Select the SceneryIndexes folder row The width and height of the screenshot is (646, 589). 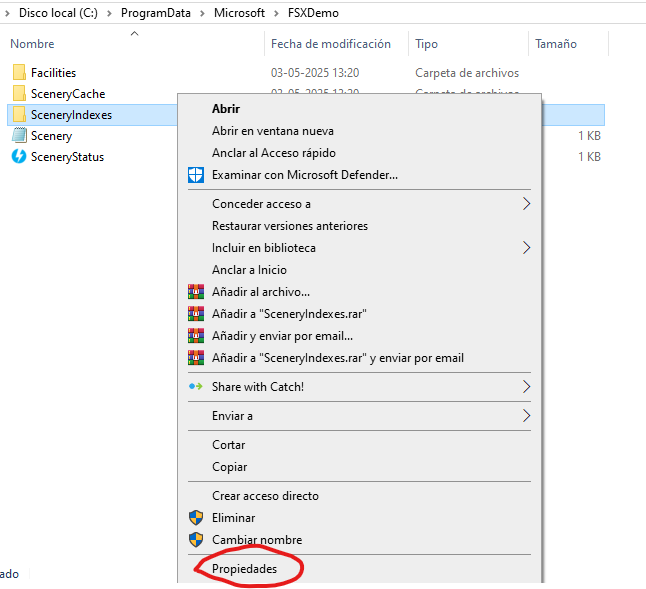click(x=71, y=115)
